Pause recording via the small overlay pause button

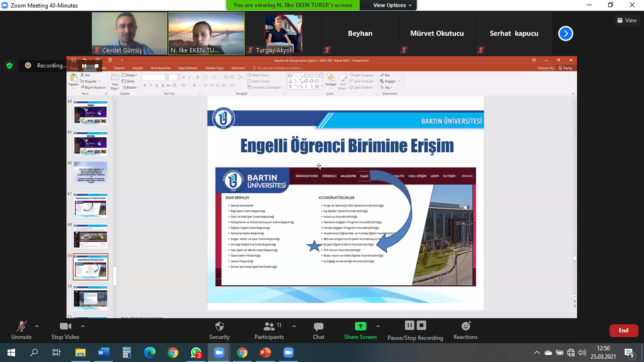pos(84,66)
